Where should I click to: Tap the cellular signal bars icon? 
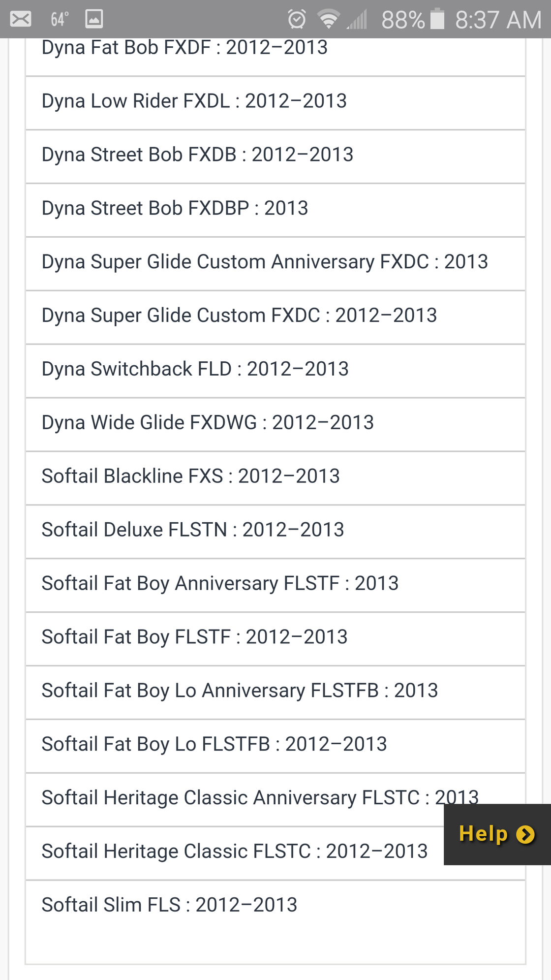pyautogui.click(x=357, y=20)
